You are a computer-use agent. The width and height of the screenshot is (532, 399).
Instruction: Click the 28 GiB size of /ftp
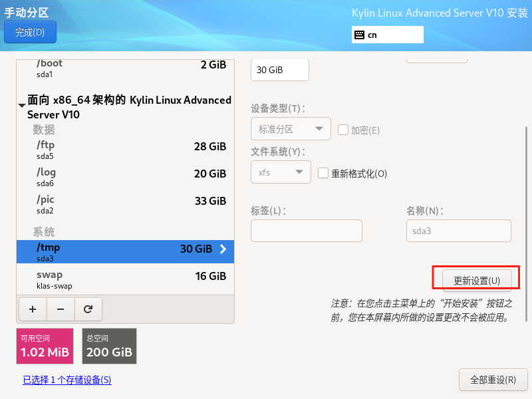[210, 146]
